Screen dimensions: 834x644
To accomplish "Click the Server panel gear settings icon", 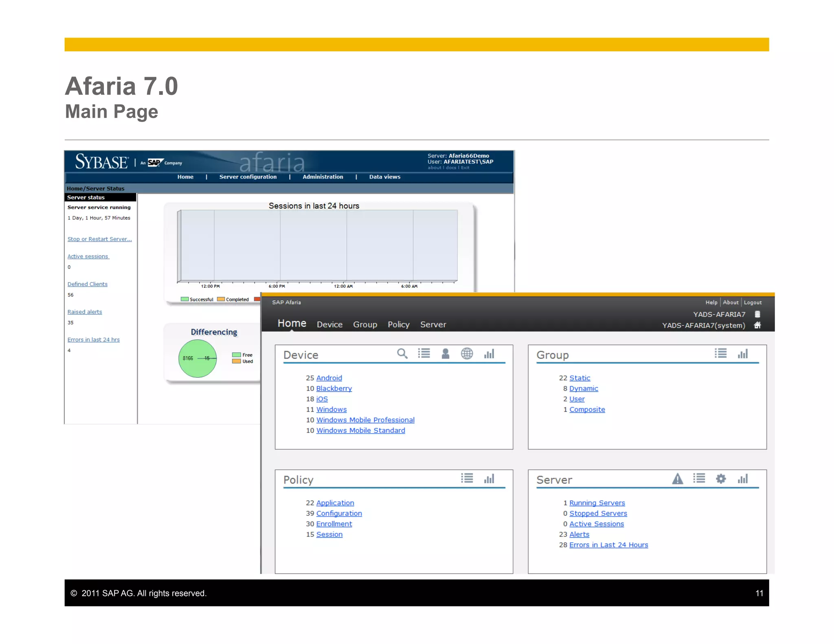I will [x=721, y=478].
